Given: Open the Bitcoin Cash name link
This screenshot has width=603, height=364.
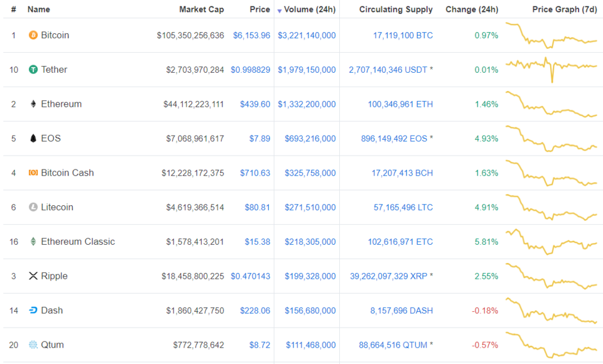Looking at the screenshot, I should 67,173.
